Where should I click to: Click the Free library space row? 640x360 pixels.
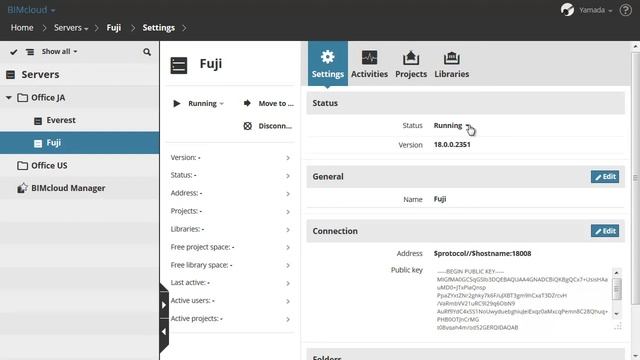pyautogui.click(x=230, y=265)
